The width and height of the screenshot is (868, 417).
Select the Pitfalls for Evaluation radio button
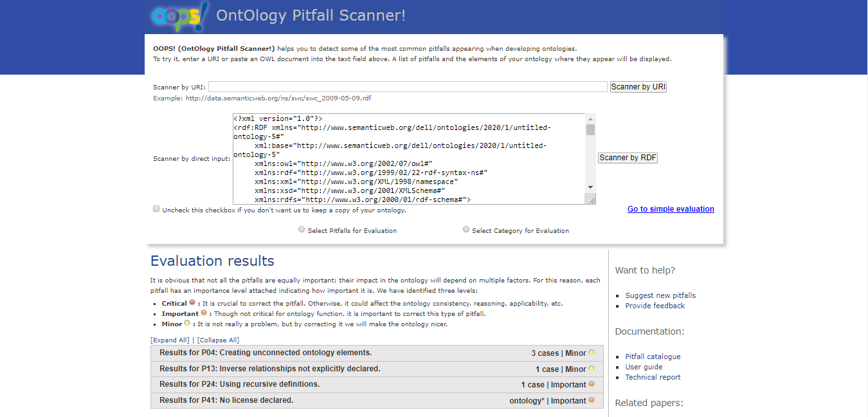pos(302,230)
